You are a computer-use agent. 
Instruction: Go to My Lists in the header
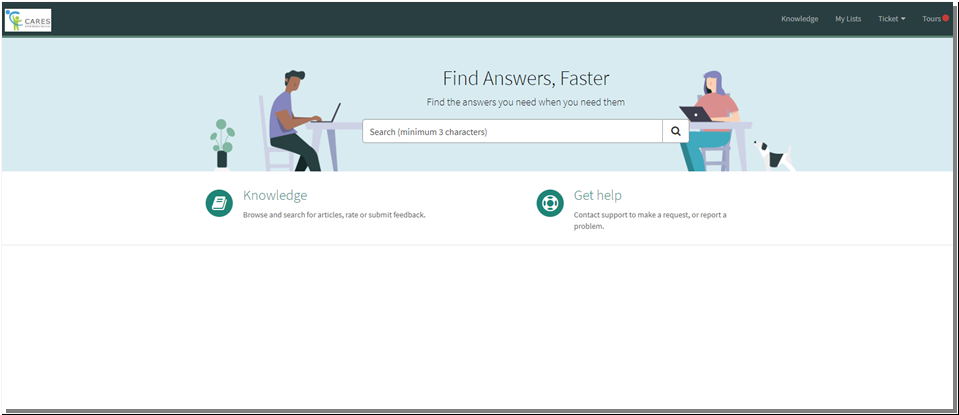[x=848, y=19]
